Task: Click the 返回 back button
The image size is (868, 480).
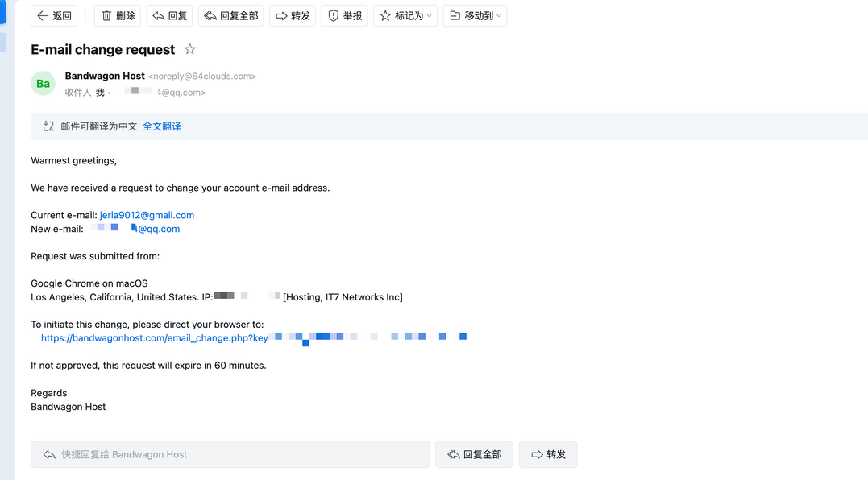Action: pos(54,16)
